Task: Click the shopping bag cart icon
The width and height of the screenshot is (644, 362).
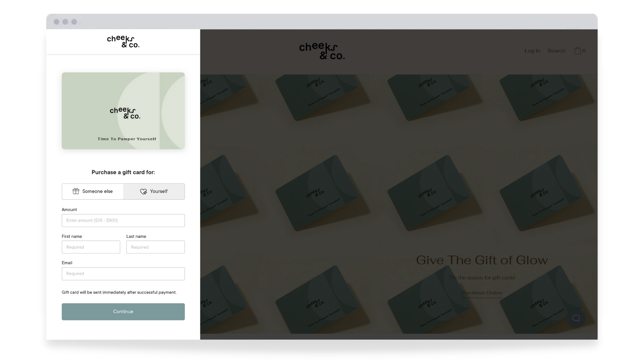Action: coord(577,51)
